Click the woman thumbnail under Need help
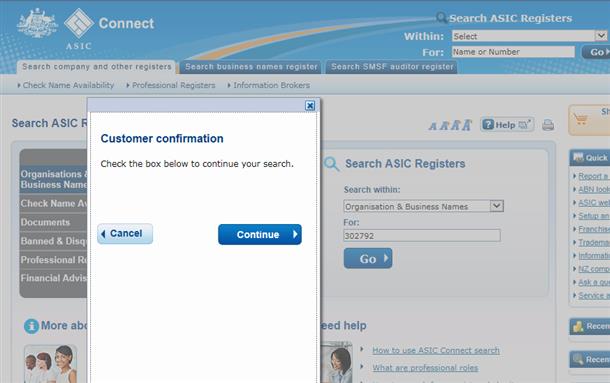This screenshot has width=610, height=383. [x=336, y=362]
